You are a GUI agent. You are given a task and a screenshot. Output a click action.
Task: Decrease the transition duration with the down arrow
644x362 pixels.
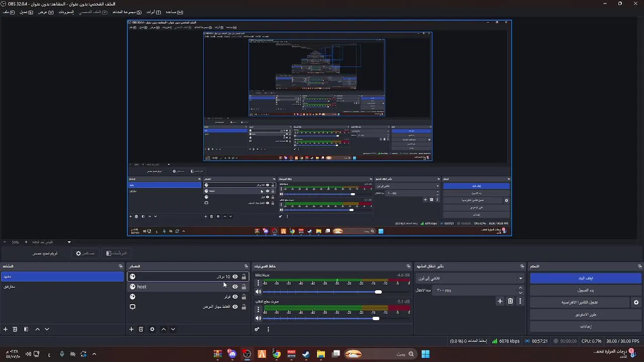coord(520,293)
